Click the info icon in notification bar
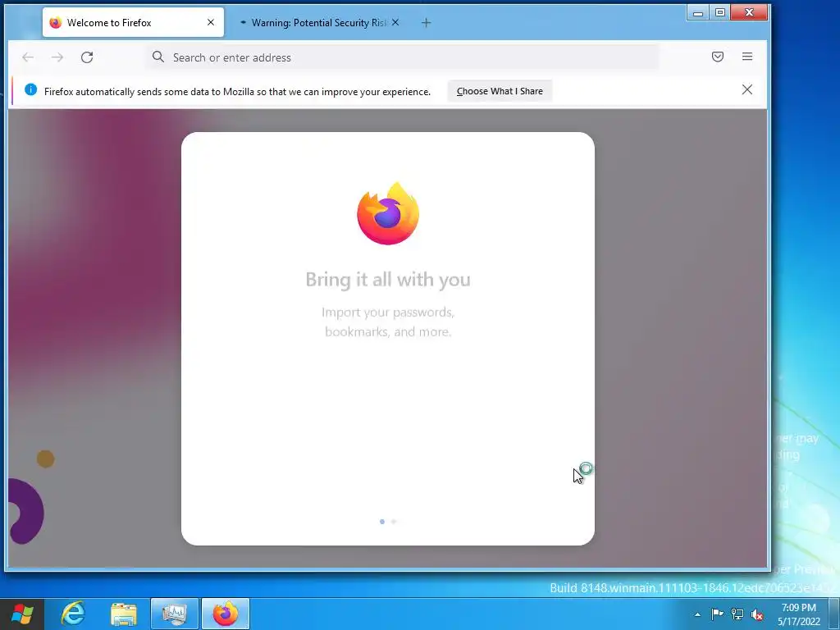The width and height of the screenshot is (840, 630). click(x=30, y=90)
